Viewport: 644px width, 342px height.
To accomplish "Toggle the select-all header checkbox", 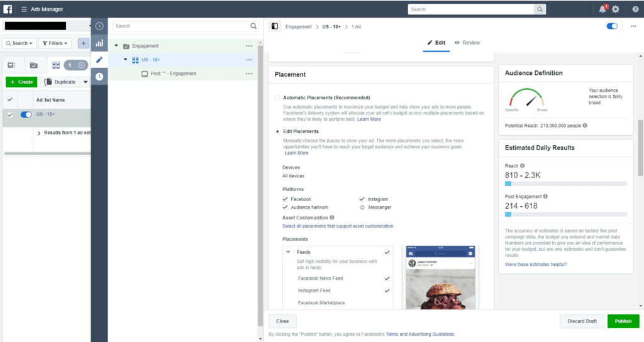I will 10,99.
